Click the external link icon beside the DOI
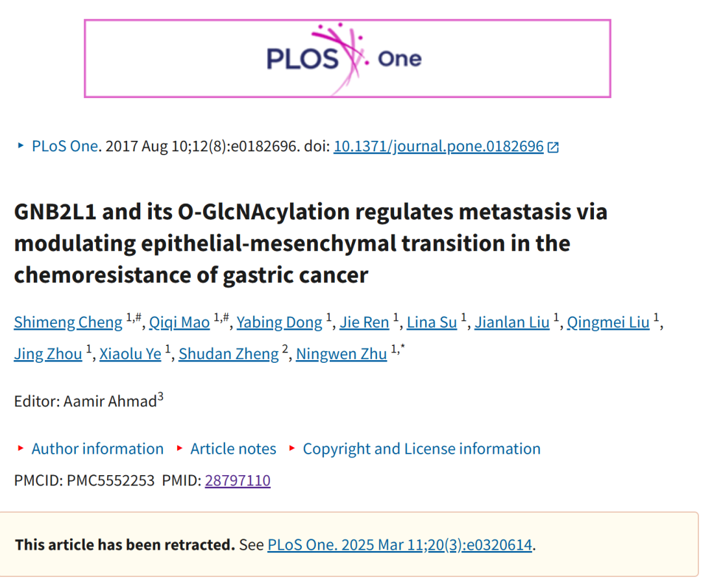701x588 pixels. point(553,147)
